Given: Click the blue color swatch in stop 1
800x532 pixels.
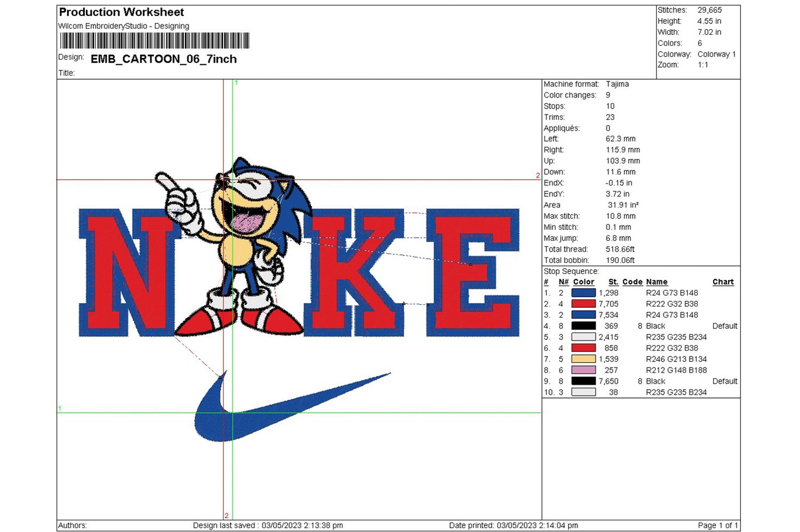Looking at the screenshot, I should [583, 293].
